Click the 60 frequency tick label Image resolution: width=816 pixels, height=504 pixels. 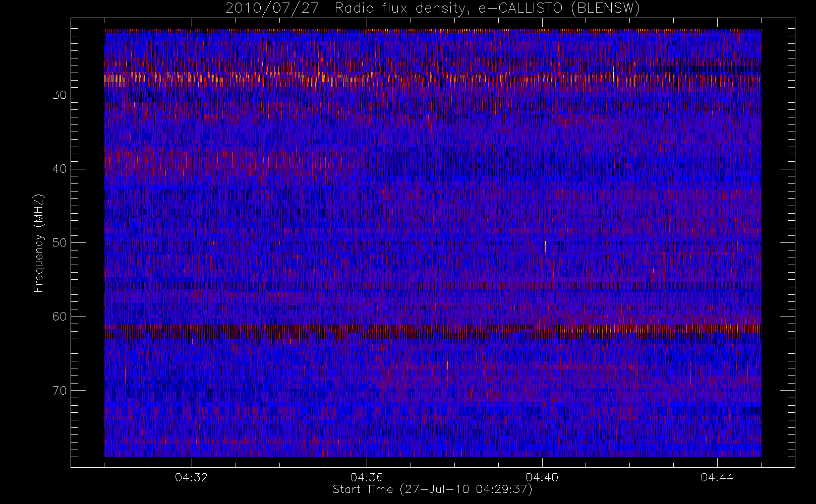tap(59, 317)
